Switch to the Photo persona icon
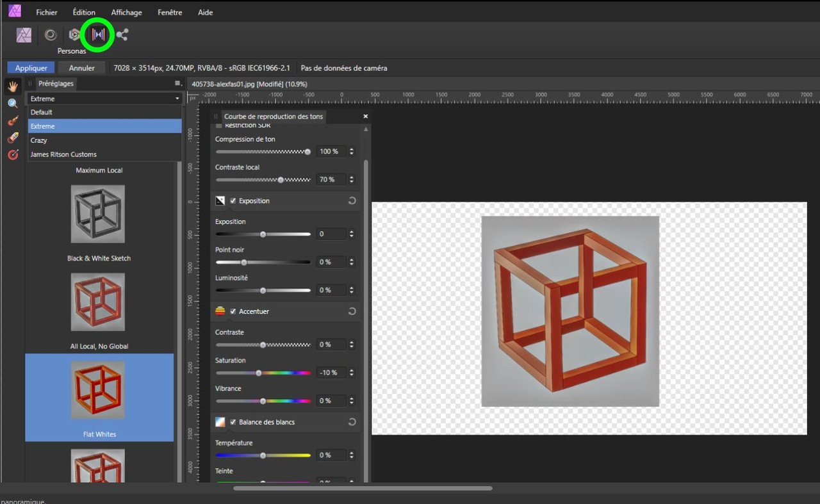This screenshot has height=504, width=820. coord(24,35)
